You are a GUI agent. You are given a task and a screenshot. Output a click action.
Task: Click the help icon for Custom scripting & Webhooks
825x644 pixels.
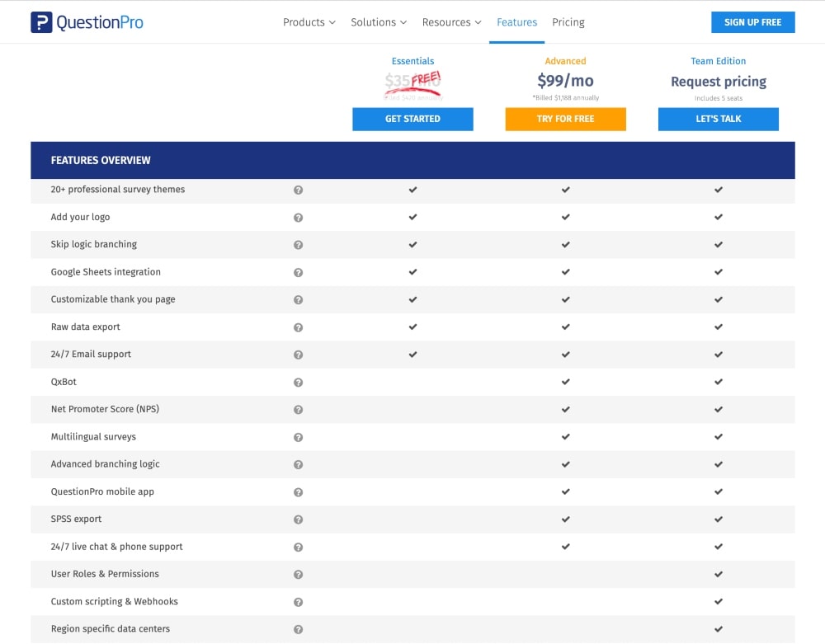coord(298,601)
